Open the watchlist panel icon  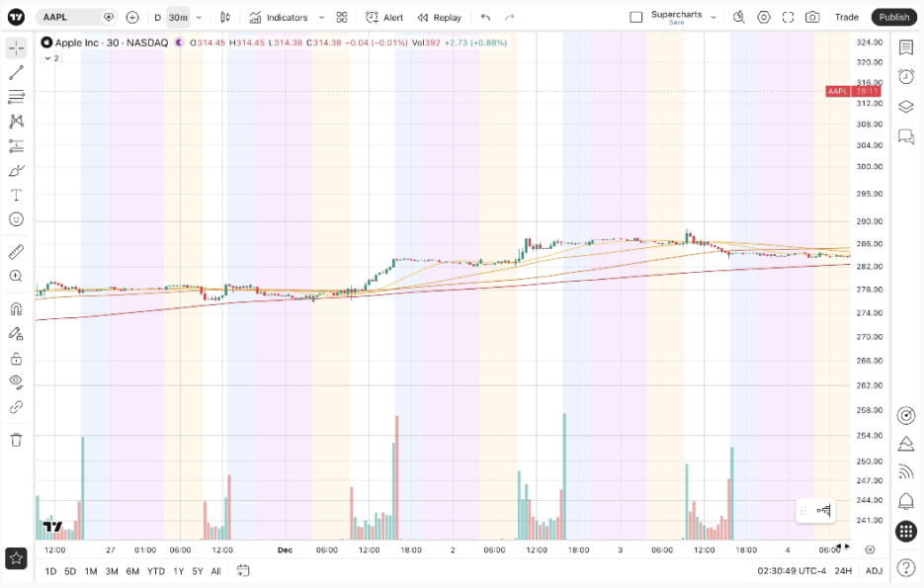[906, 47]
